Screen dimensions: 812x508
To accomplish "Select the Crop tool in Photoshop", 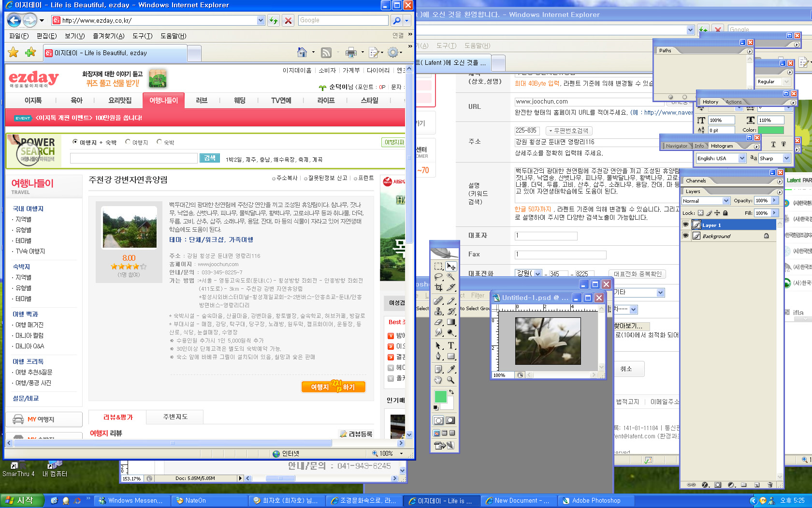I will tap(438, 287).
